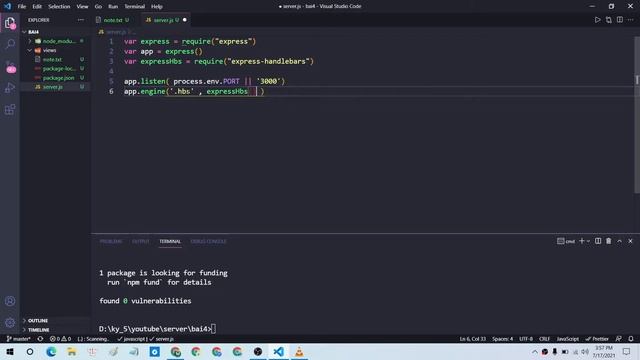Create a new terminal with plus icon
Viewport: 640px width, 360px height.
coord(582,241)
